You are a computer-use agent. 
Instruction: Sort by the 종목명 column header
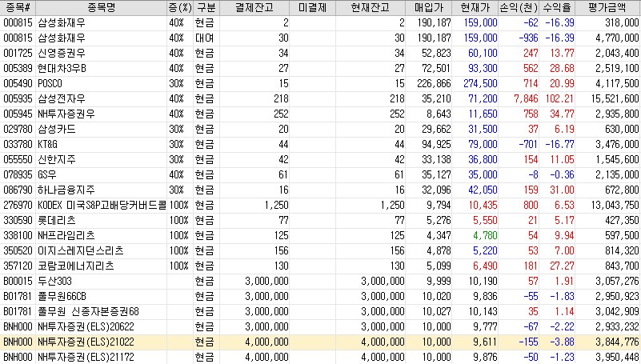[101, 8]
